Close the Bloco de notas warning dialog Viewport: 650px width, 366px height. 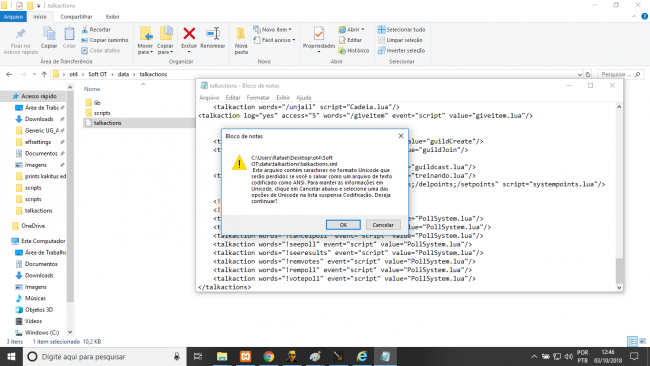[401, 136]
